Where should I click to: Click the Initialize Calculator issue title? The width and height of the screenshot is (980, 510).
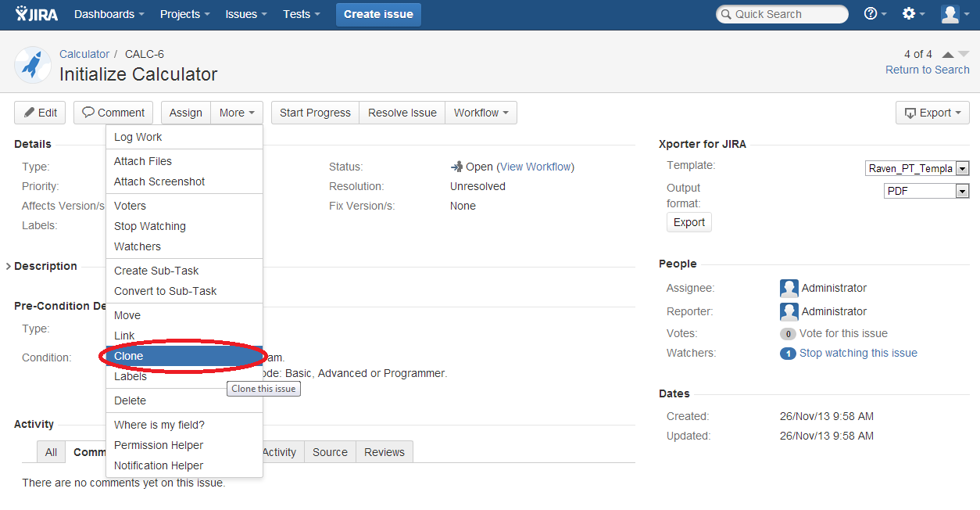(x=138, y=74)
